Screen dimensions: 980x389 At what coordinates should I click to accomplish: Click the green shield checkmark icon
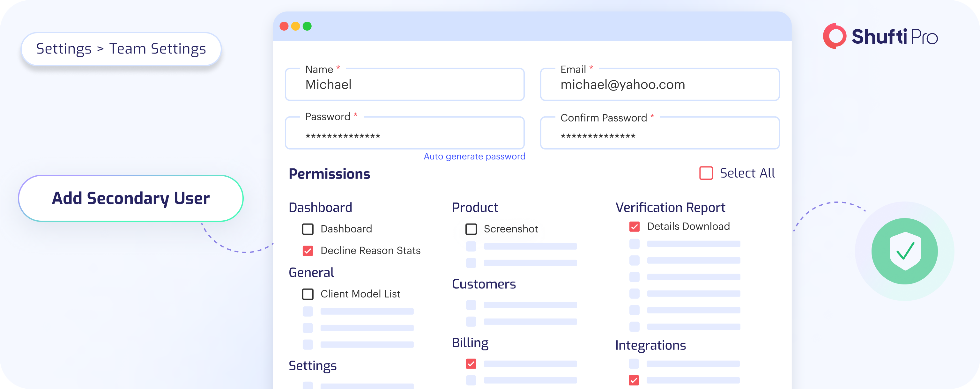click(905, 251)
